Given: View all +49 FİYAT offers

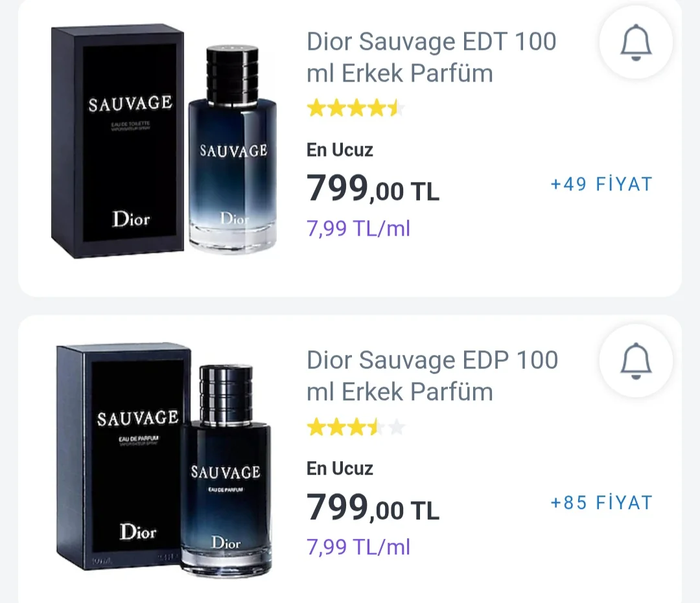Looking at the screenshot, I should coord(601,185).
